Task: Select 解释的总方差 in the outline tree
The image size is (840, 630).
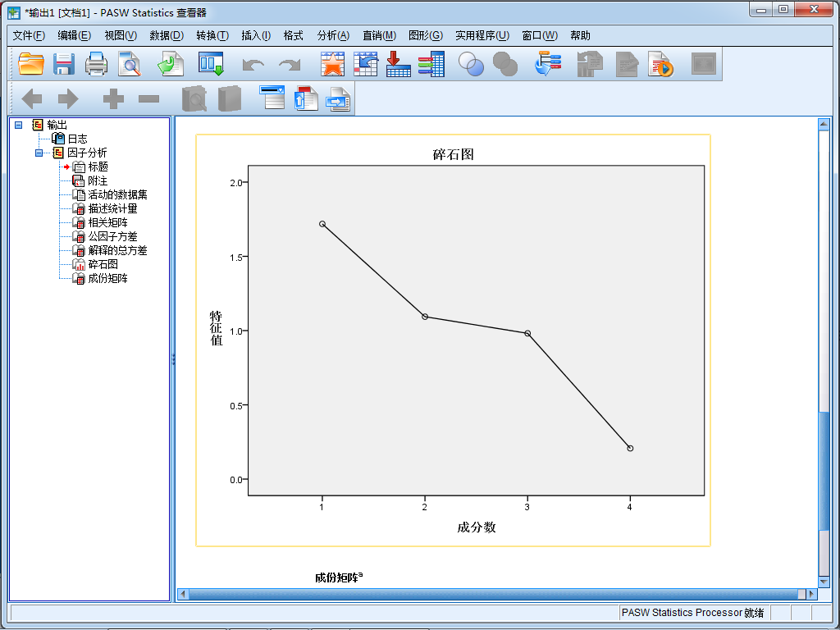Action: click(117, 250)
